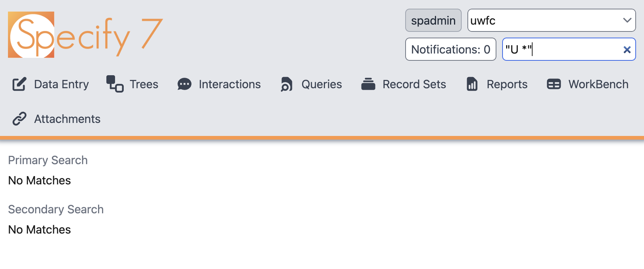Click the Data Entry pencil icon
The image size is (644, 269).
[x=19, y=84]
